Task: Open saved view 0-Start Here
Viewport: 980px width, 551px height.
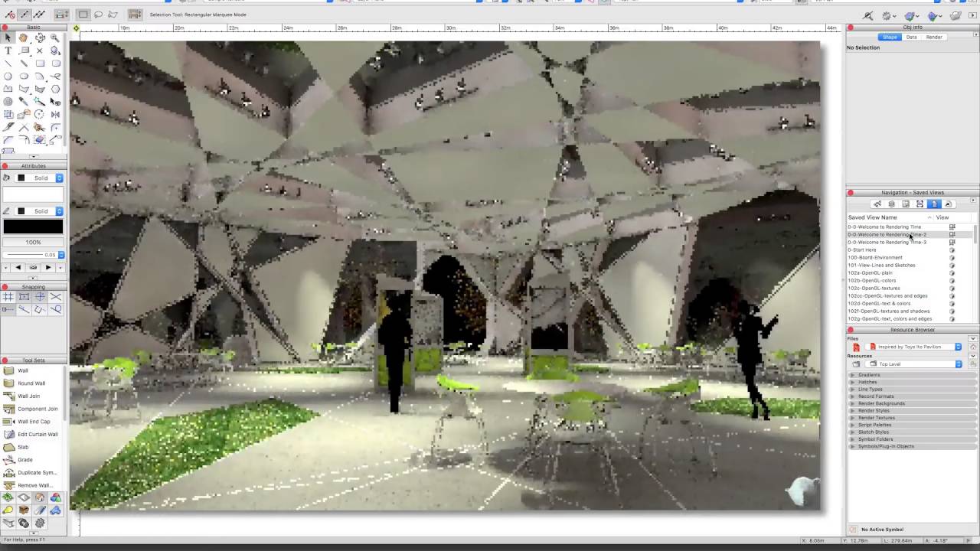Action: point(862,250)
